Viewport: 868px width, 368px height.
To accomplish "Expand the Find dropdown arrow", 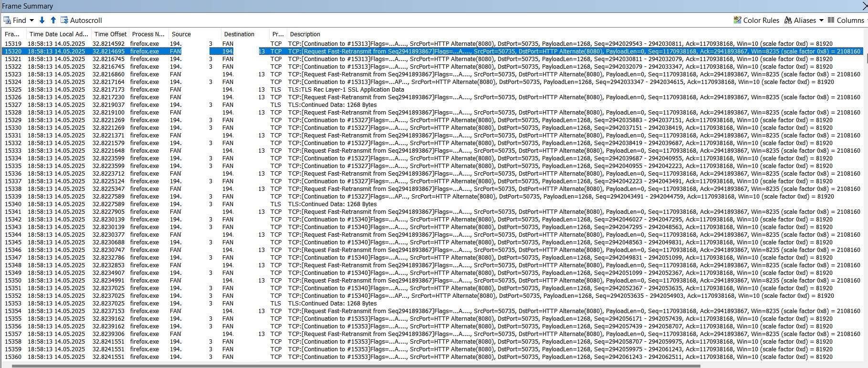I will point(31,20).
